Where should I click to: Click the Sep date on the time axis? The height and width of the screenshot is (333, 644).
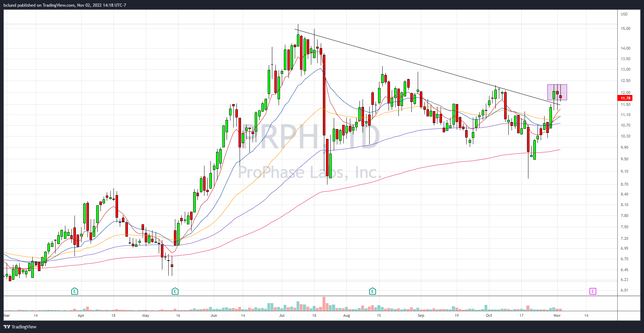[x=421, y=315]
